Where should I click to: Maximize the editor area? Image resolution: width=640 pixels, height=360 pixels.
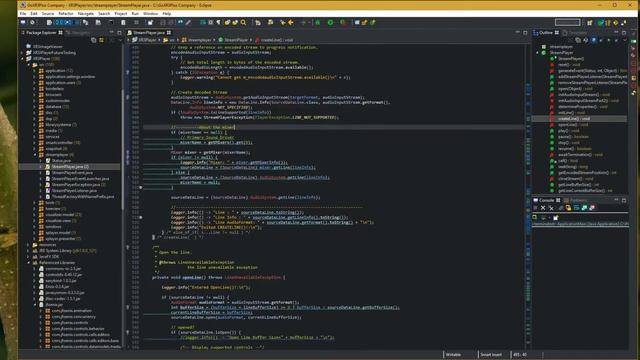coord(525,32)
